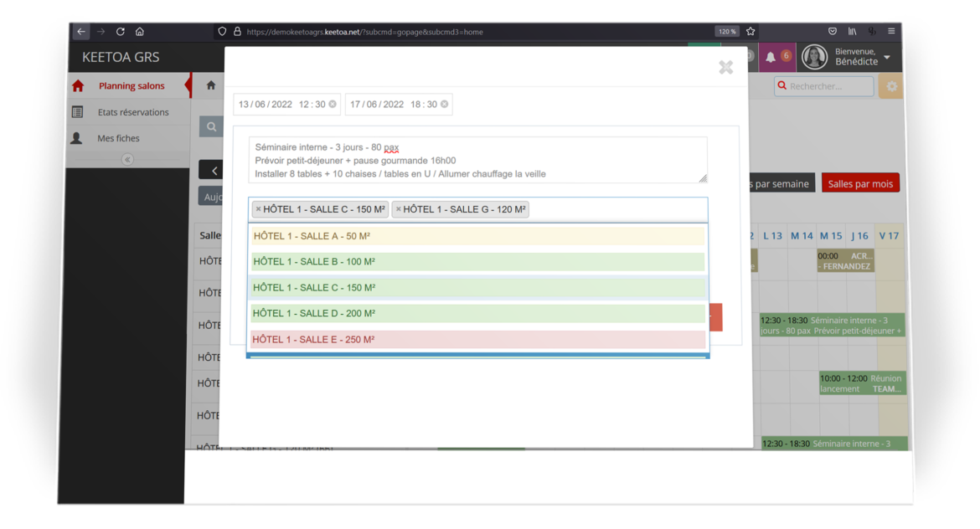
Task: Click the home breadcrumb icon
Action: (x=211, y=85)
